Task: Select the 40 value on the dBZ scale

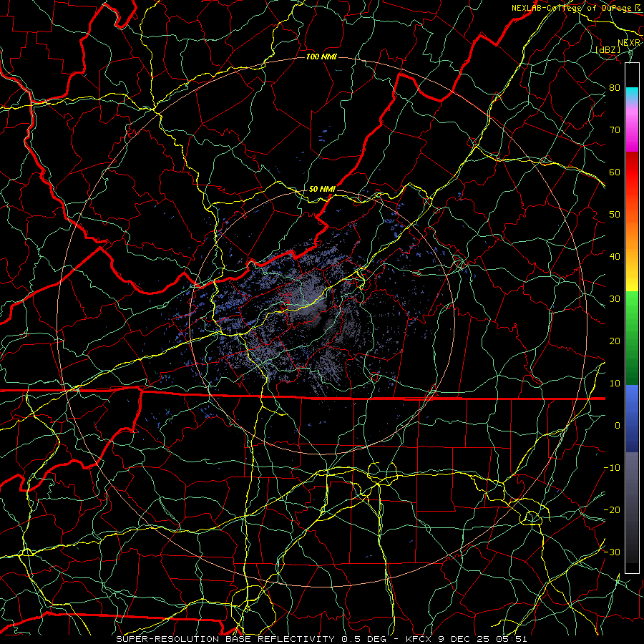Action: [615, 257]
